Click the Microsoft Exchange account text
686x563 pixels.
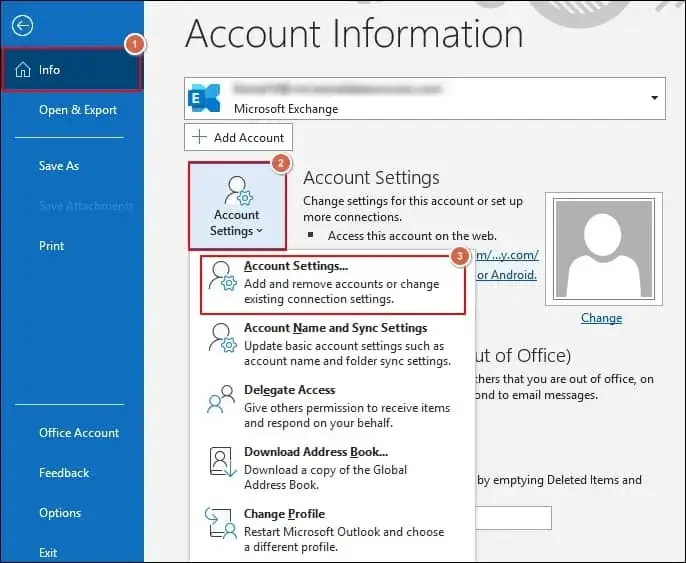click(x=286, y=108)
